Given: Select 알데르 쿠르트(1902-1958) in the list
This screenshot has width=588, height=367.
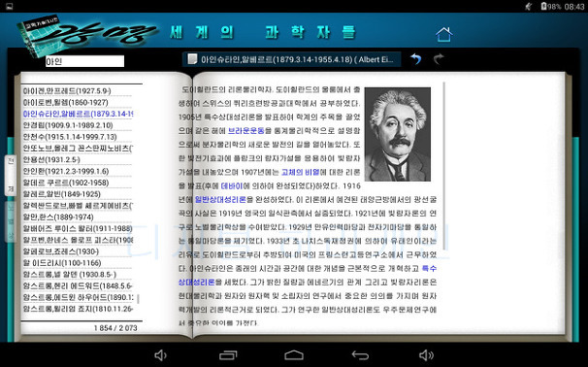Looking at the screenshot, I should (x=66, y=183).
